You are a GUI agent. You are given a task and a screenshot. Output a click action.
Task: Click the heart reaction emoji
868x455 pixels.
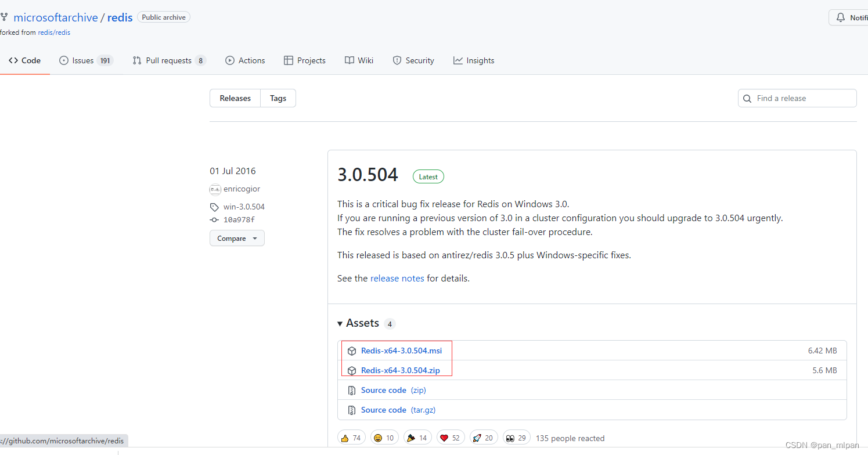click(444, 438)
